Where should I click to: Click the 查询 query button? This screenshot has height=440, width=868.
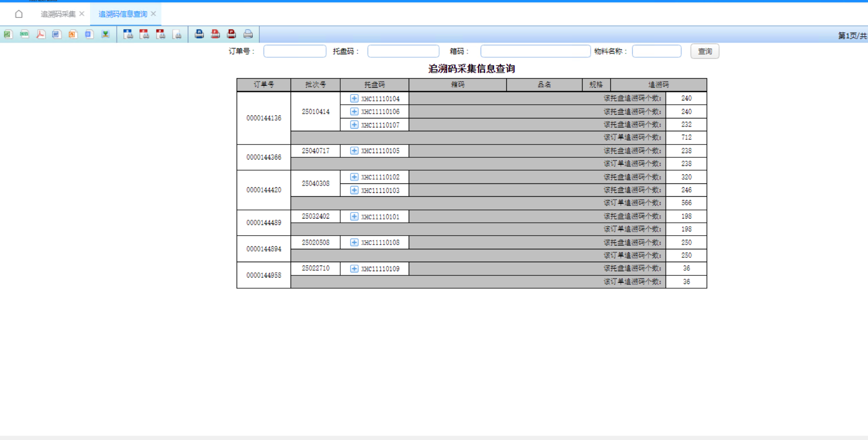click(x=705, y=51)
